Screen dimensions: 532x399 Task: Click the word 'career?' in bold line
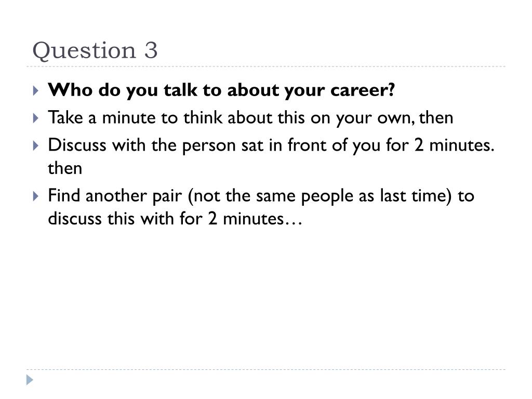363,90
